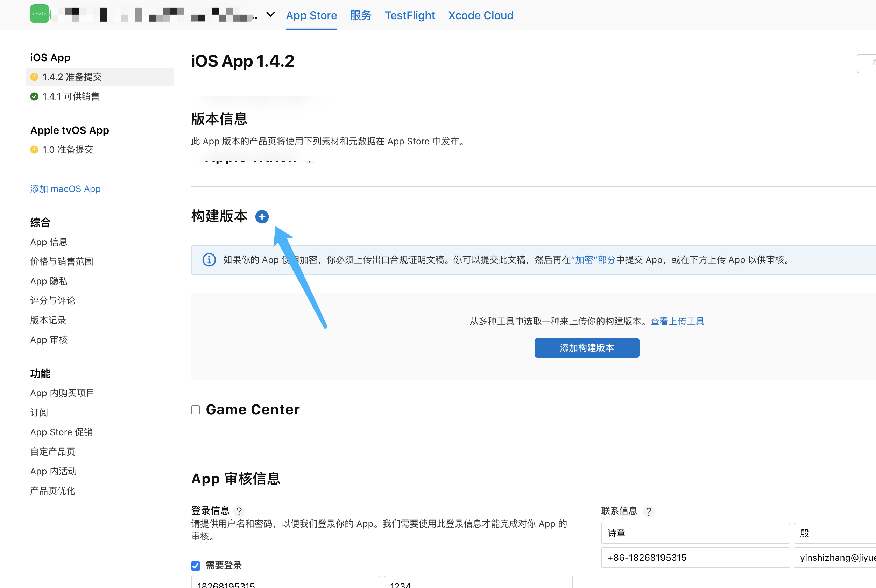Click the 版本信息 heading
876x588 pixels.
219,119
